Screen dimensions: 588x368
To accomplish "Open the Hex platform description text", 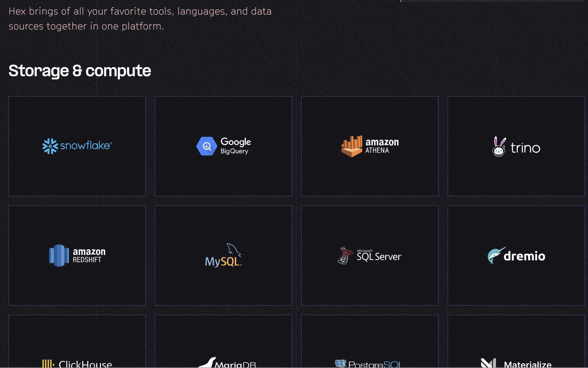I will tap(140, 19).
